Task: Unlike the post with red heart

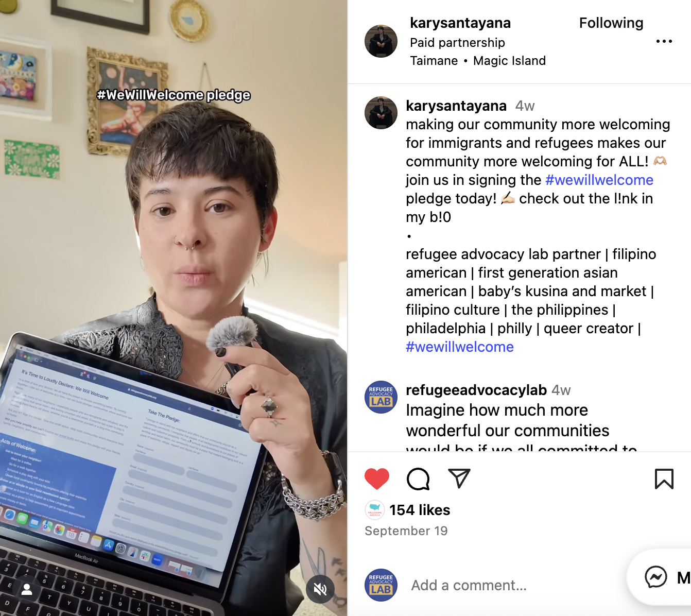Action: (377, 479)
